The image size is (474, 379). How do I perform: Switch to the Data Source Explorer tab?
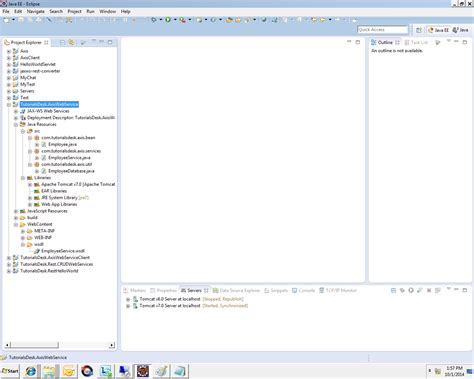[x=236, y=290]
